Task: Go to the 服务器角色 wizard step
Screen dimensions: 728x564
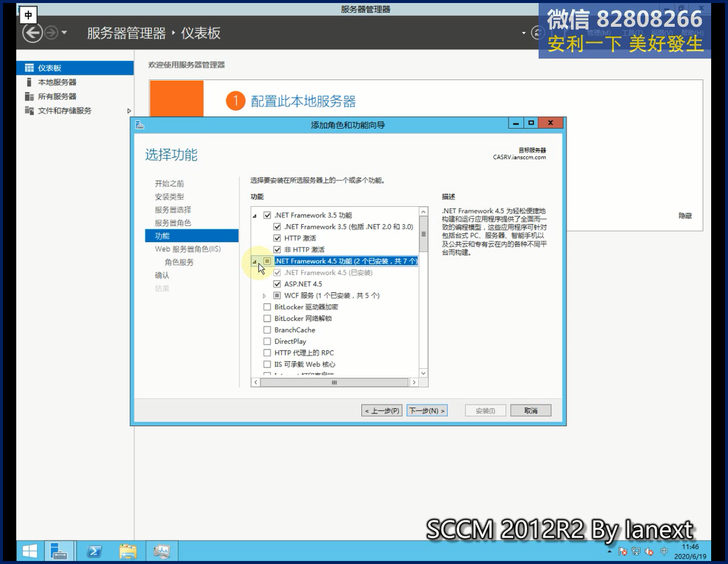Action: tap(173, 223)
